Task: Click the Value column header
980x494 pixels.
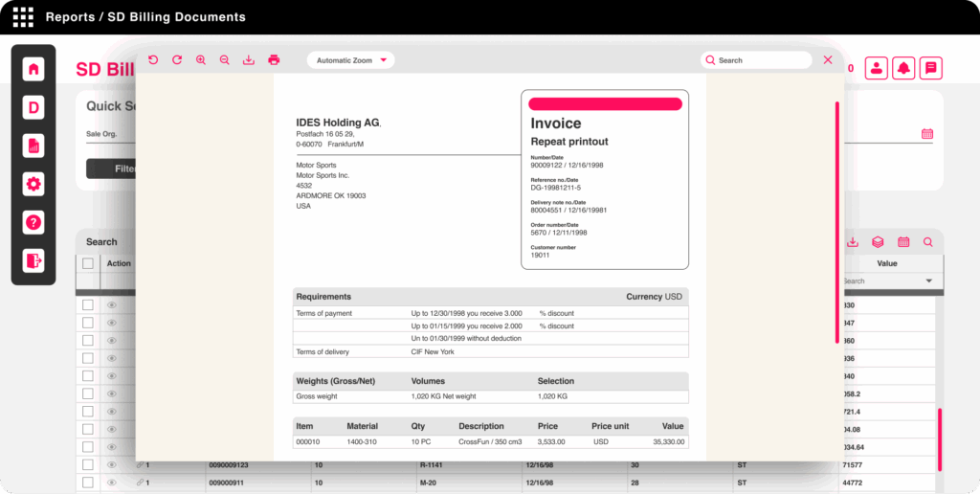Action: coord(887,263)
